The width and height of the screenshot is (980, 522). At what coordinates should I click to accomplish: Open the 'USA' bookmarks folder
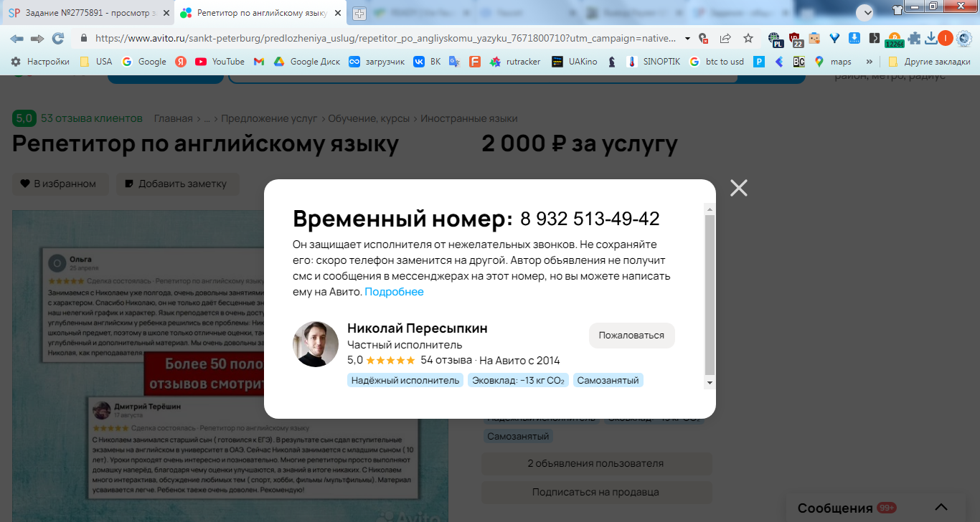coord(95,62)
